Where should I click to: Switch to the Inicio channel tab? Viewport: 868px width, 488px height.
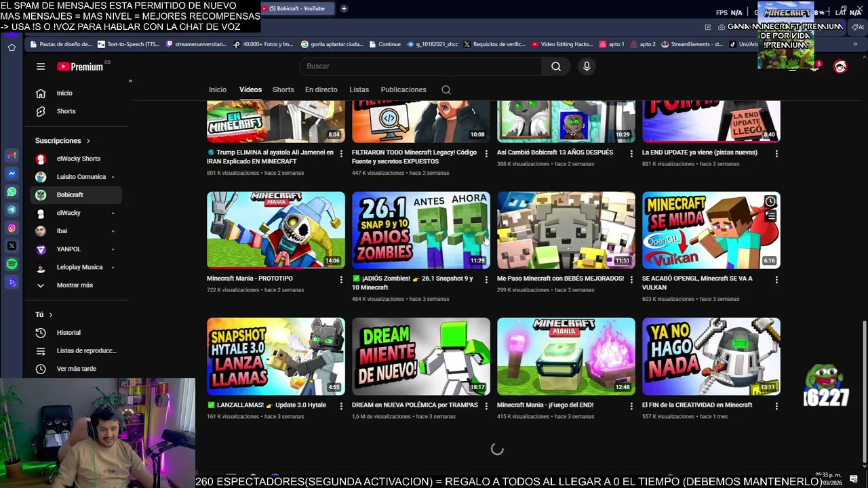coord(218,89)
